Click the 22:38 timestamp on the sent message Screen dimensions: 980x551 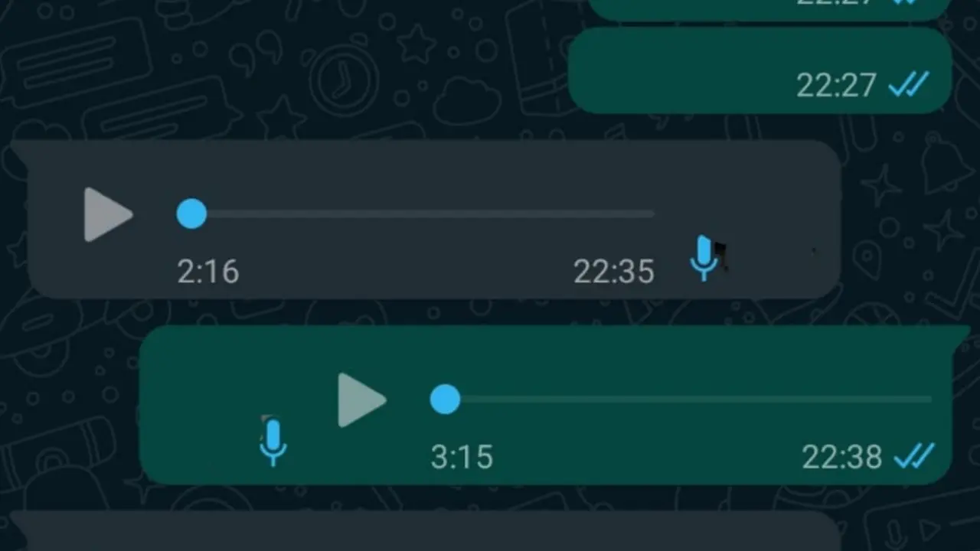(842, 458)
